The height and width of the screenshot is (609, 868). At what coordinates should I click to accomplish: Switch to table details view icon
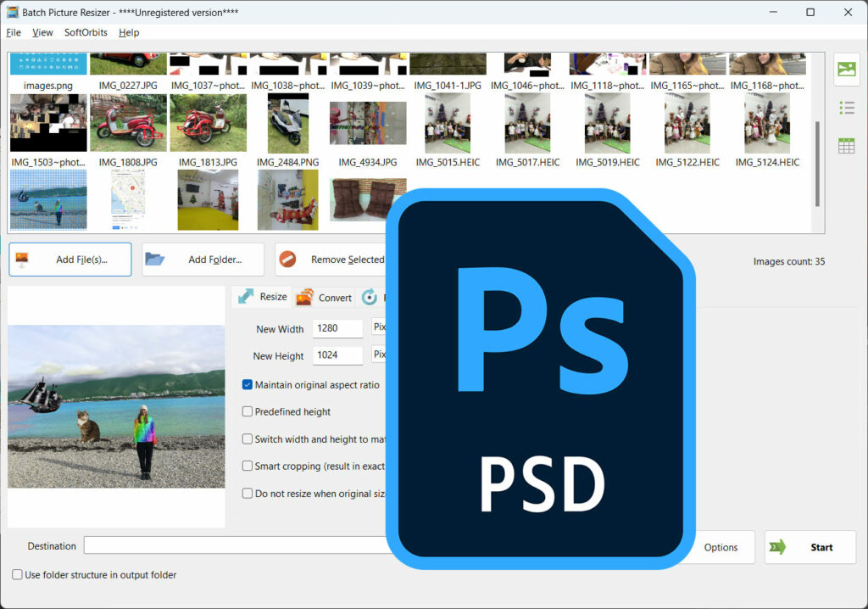click(847, 146)
